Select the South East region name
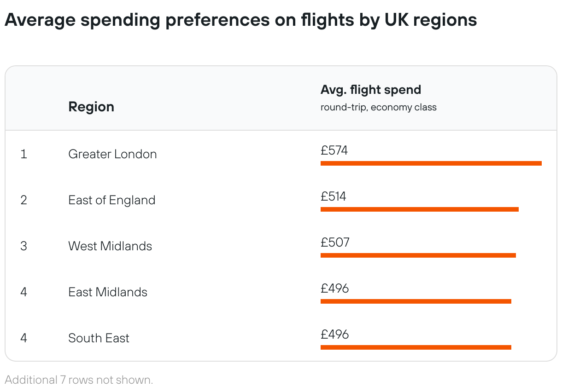562x392 pixels. coord(99,338)
